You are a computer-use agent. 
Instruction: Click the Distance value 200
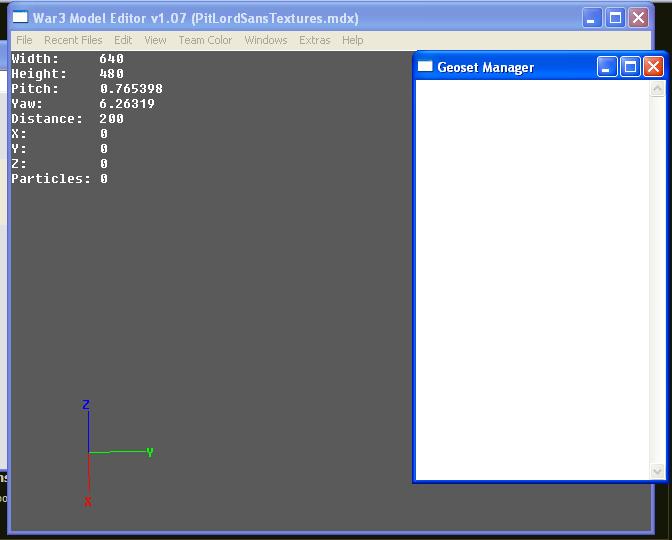pyautogui.click(x=111, y=119)
